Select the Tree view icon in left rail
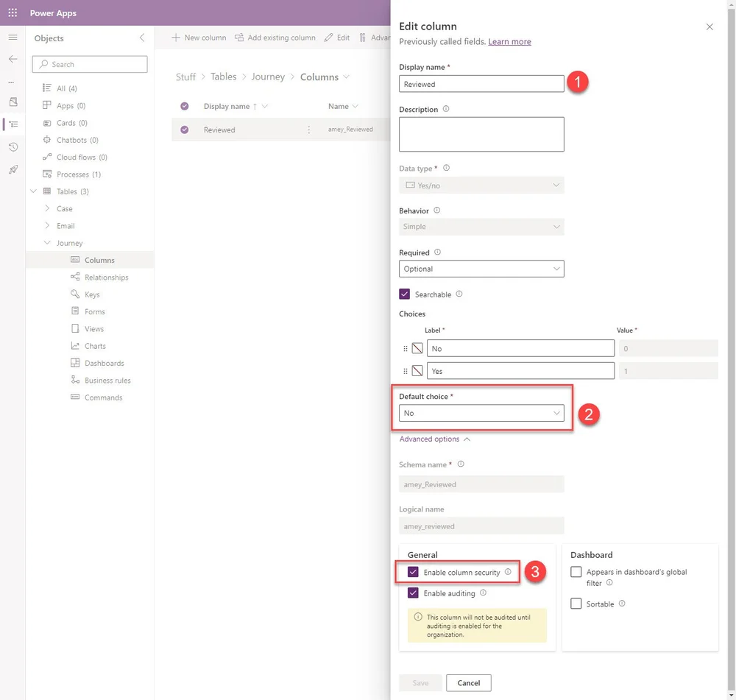Viewport: 736px width, 700px height. [x=12, y=125]
